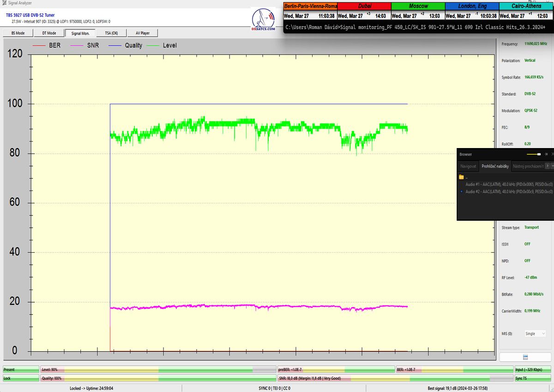Viewport: 554px width, 392px height.
Task: Click the blue-striped list icon button below MIS
Action: [x=525, y=357]
